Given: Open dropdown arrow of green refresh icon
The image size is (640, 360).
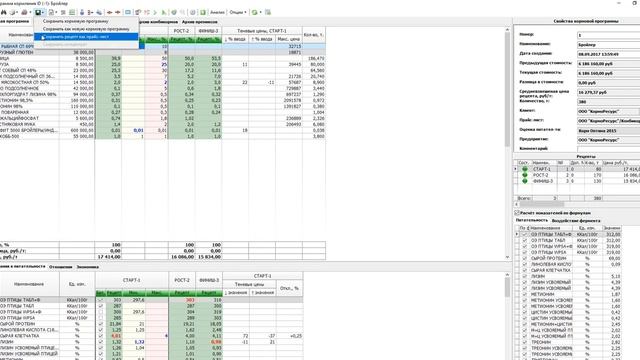Looking at the screenshot, I should (260, 12).
